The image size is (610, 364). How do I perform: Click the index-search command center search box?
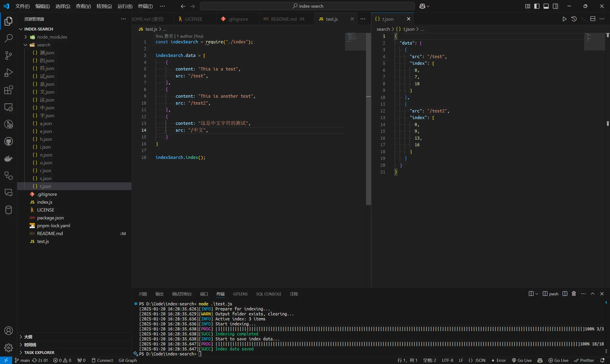(307, 6)
